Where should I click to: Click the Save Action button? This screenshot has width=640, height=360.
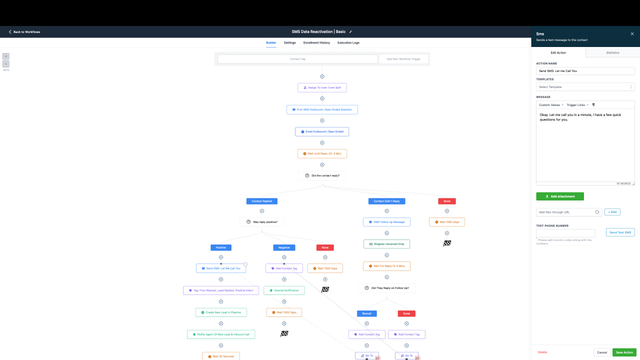pyautogui.click(x=624, y=352)
